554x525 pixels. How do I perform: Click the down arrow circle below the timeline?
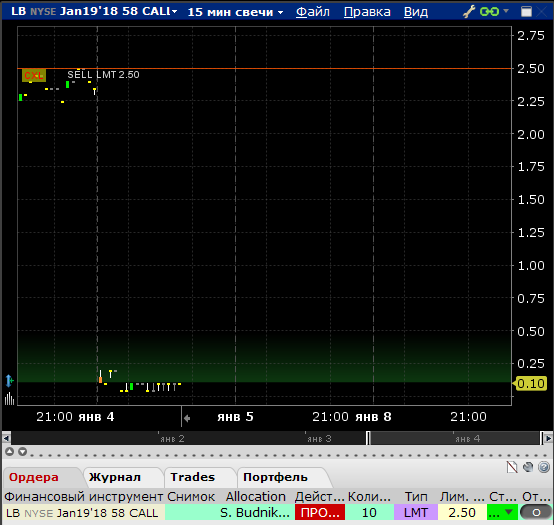pos(23,452)
